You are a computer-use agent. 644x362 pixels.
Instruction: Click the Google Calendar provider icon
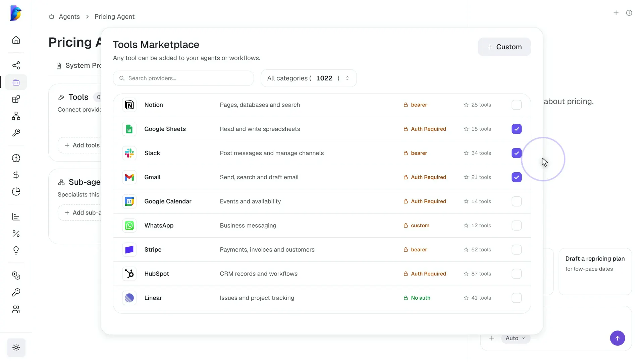click(129, 201)
